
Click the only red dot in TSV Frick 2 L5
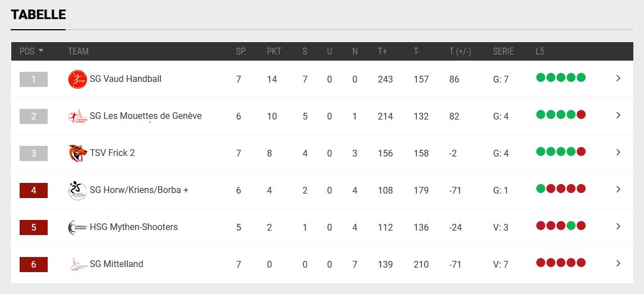point(581,151)
